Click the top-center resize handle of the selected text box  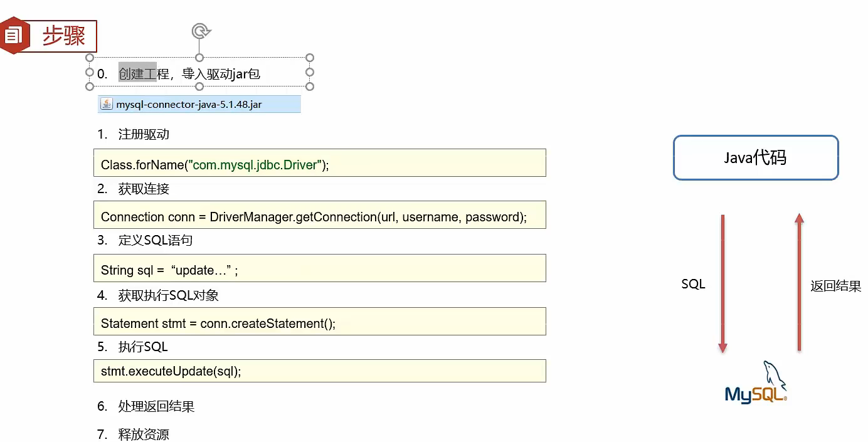point(199,58)
